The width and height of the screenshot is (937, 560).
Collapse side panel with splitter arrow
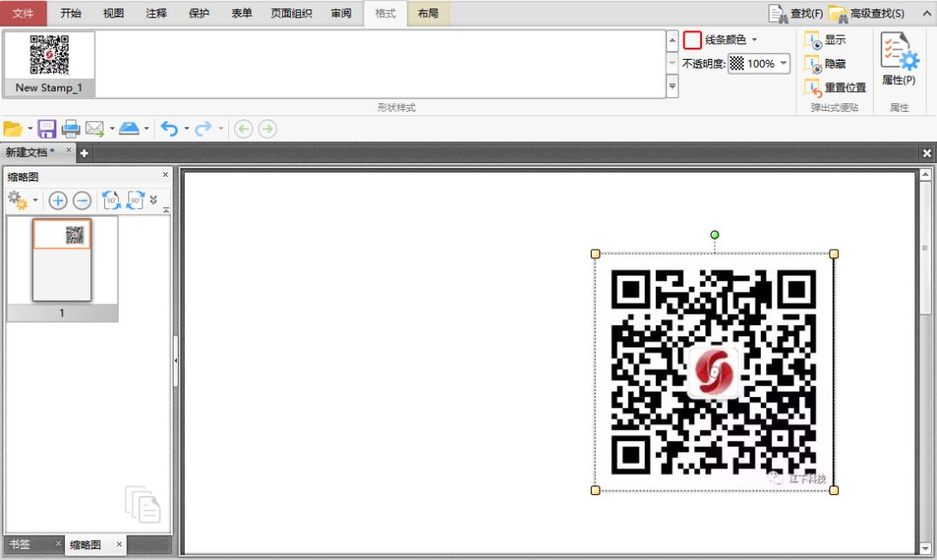coord(175,361)
